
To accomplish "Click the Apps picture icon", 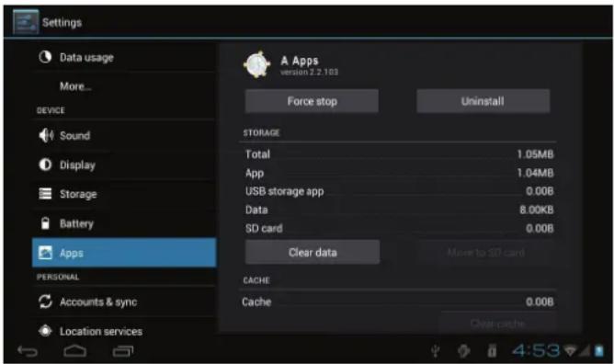I will pyautogui.click(x=45, y=253).
